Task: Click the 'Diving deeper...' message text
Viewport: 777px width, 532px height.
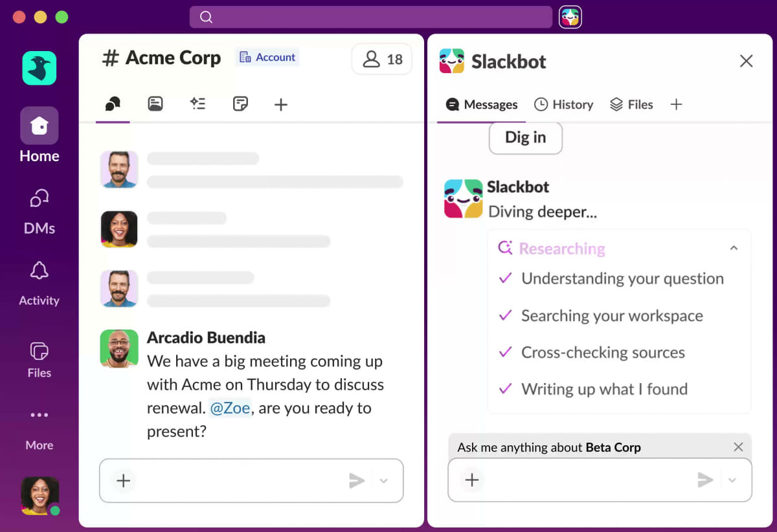Action: (543, 212)
